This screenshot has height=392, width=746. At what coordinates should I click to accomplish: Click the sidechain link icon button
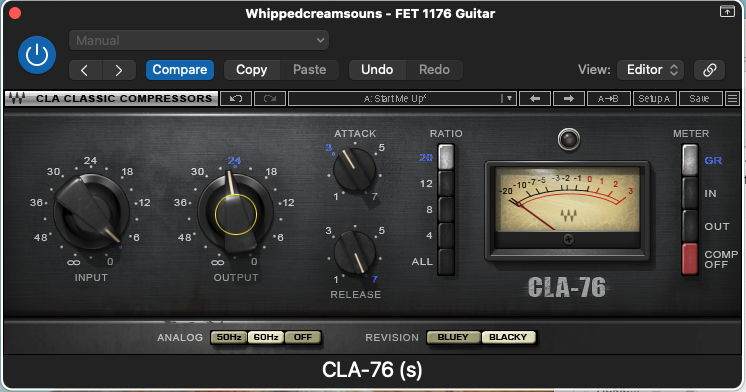[x=709, y=70]
